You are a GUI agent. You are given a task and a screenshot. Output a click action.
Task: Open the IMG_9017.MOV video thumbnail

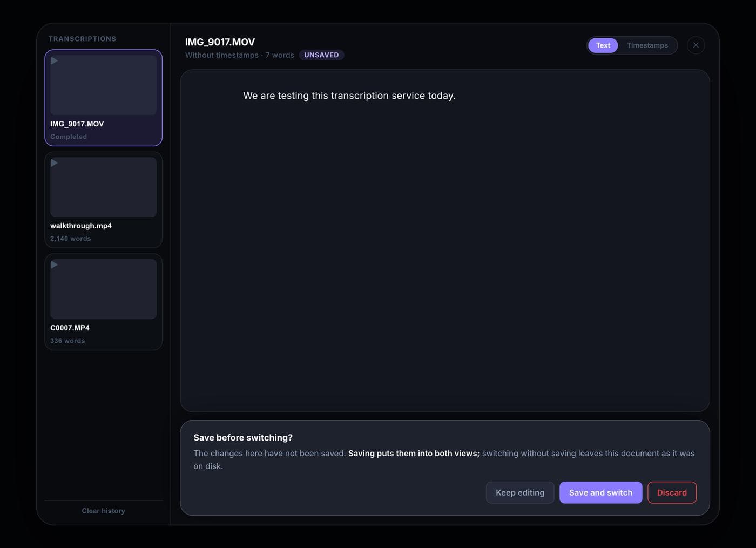point(103,85)
